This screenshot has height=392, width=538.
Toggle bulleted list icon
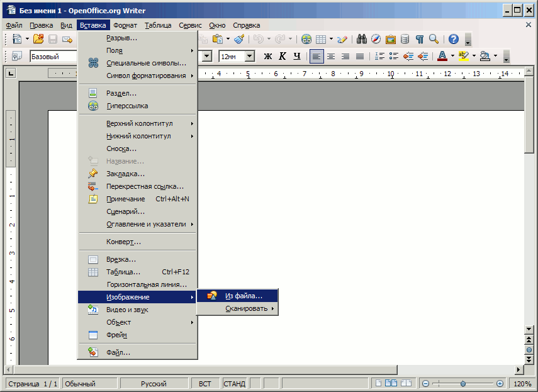[394, 56]
